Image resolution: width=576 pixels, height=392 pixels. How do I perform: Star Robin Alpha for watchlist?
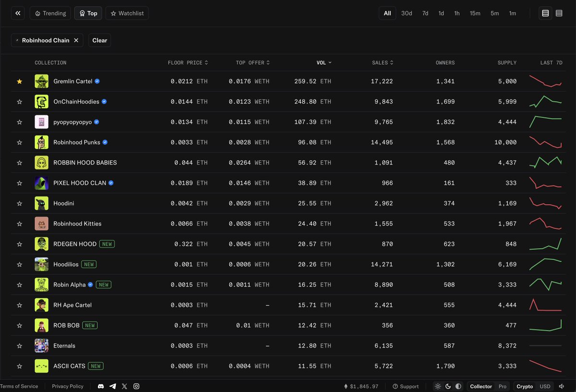[20, 285]
